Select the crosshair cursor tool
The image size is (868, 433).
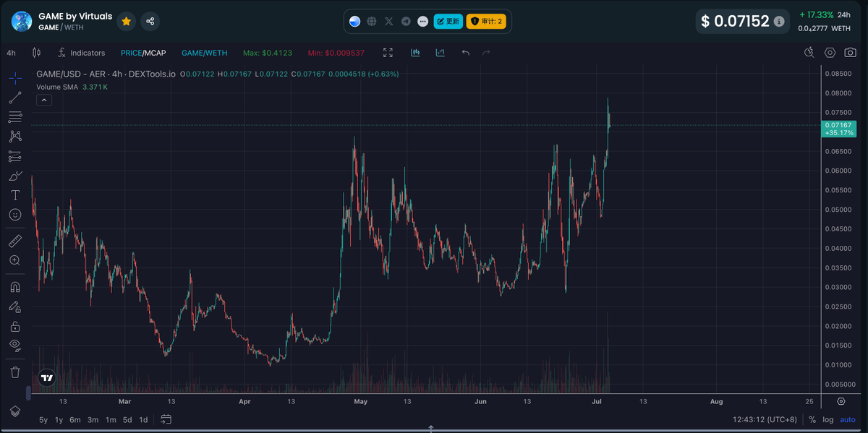pyautogui.click(x=15, y=78)
